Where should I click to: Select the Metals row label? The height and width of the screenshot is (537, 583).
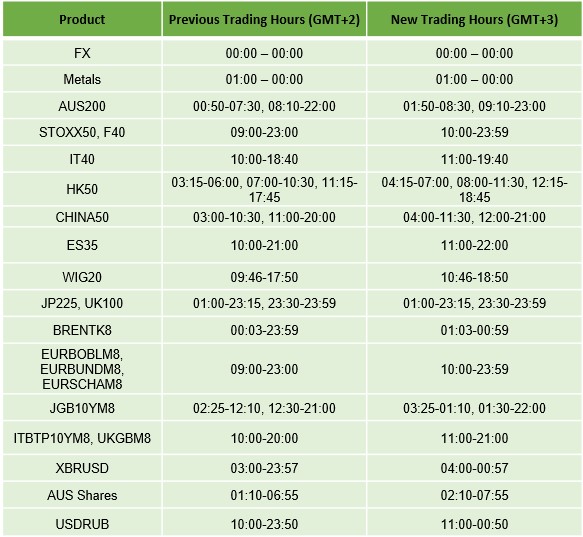coord(82,79)
